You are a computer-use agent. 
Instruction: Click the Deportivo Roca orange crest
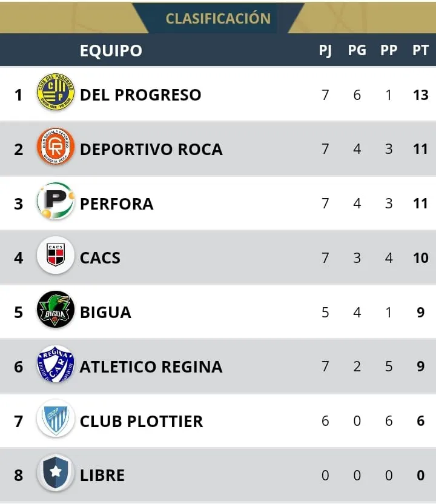(56, 148)
